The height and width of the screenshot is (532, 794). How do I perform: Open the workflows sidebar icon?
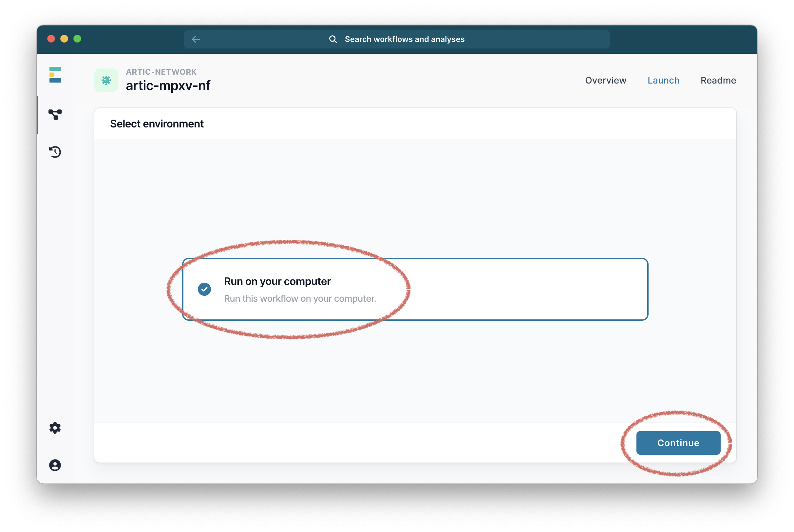(x=55, y=115)
